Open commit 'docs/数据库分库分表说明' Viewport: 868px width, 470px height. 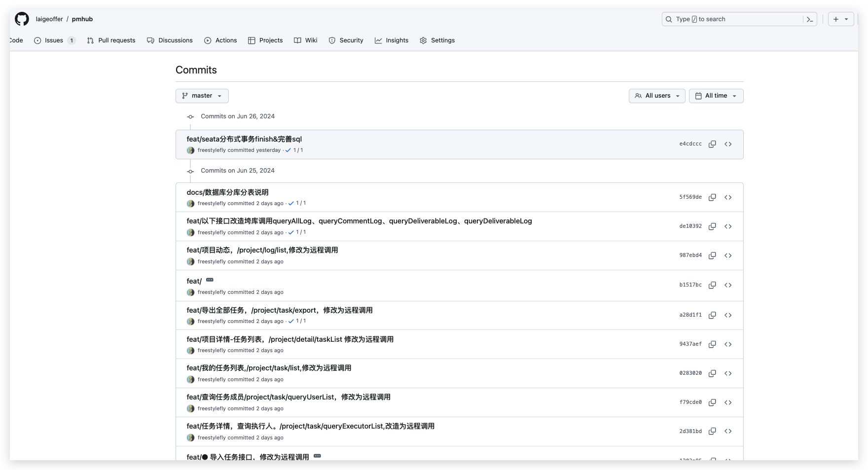227,192
